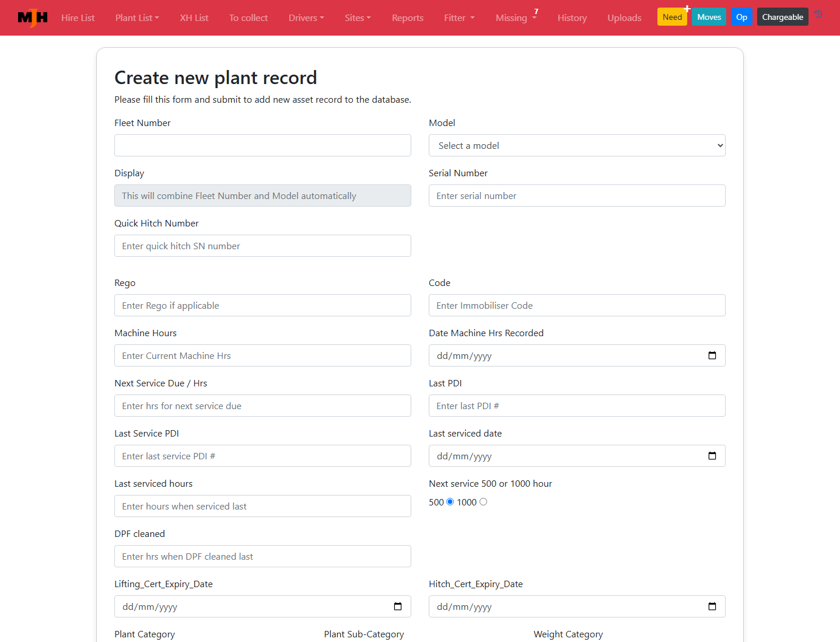Open calendar icon in Lifting_Cert_Expiry_Date field
The image size is (840, 642).
click(x=398, y=606)
